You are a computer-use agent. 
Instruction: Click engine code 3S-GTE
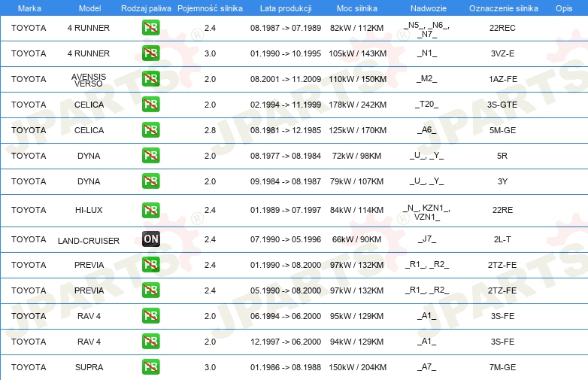[x=502, y=105]
